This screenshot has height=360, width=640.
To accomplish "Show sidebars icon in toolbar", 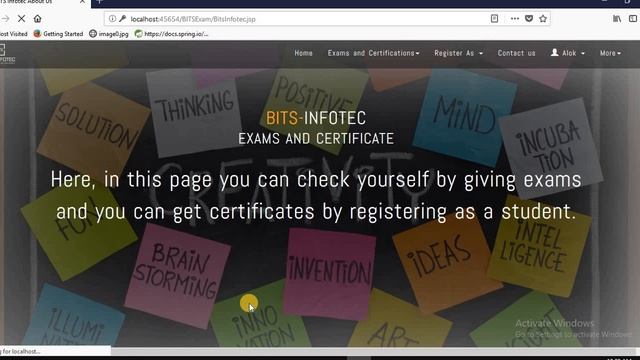I will point(633,19).
